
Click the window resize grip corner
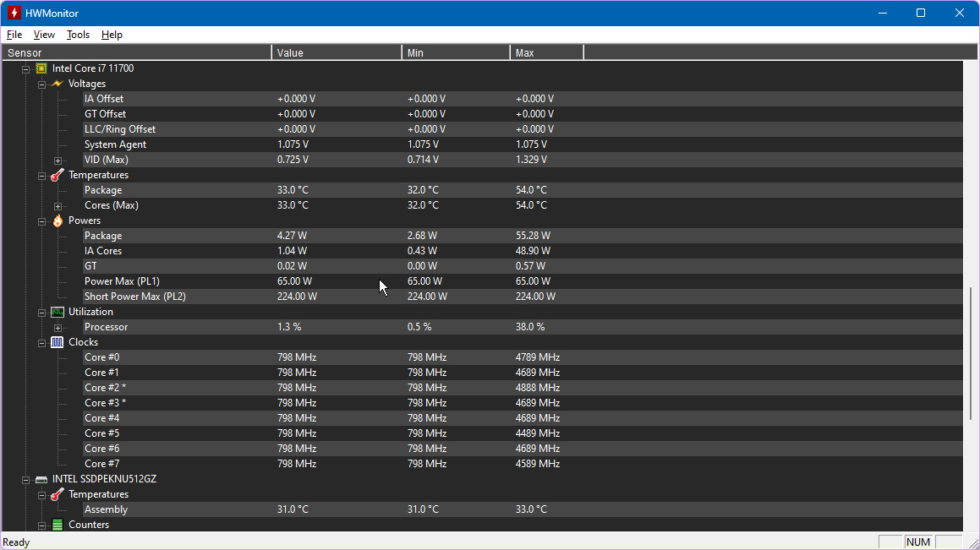pyautogui.click(x=973, y=543)
